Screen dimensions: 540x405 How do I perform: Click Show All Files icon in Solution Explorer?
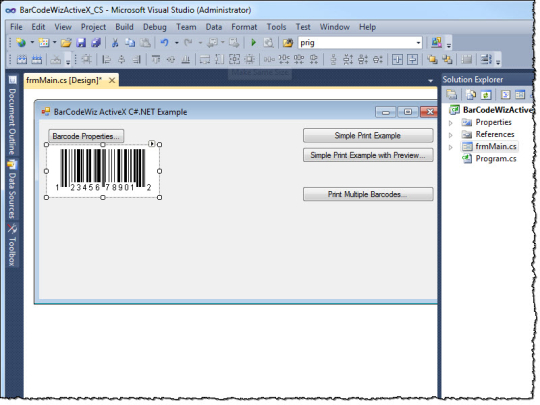[x=470, y=94]
